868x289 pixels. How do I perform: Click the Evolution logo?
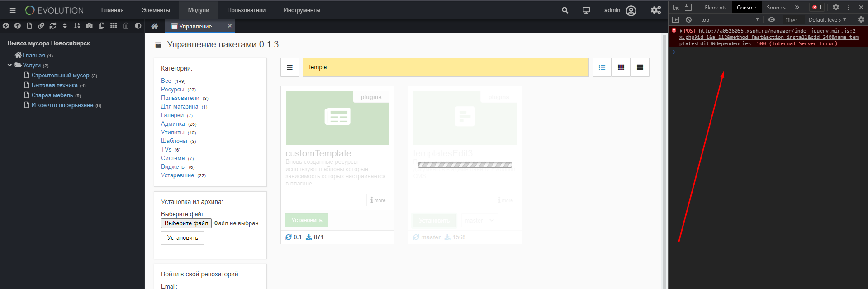coord(54,10)
